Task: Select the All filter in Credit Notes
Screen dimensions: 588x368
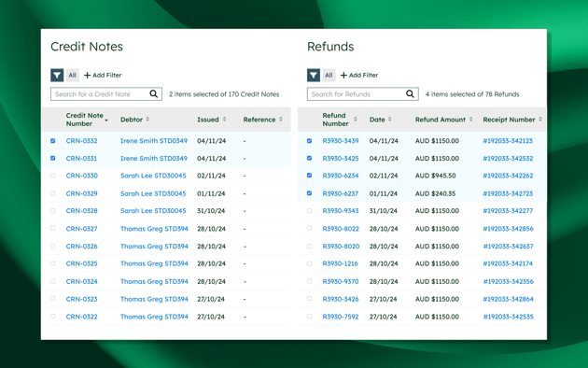Action: 73,75
